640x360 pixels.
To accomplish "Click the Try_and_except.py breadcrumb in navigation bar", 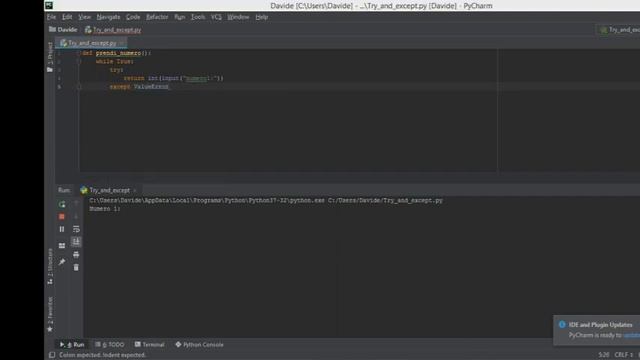I will point(113,30).
